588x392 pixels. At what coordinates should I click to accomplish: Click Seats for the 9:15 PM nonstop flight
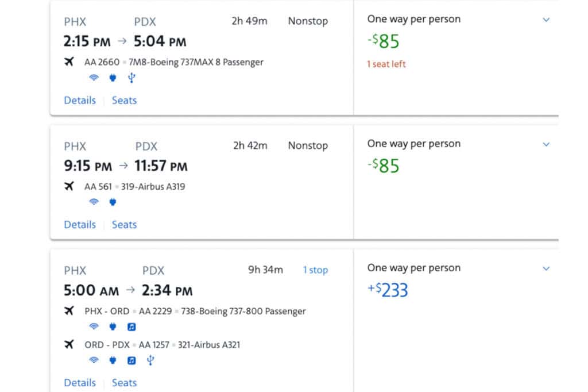point(124,224)
